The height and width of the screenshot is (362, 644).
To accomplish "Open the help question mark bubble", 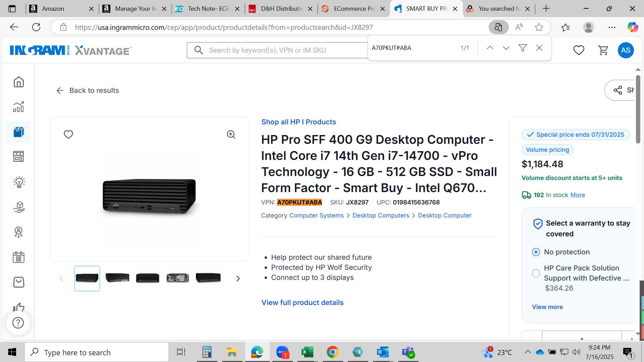I will [18, 323].
